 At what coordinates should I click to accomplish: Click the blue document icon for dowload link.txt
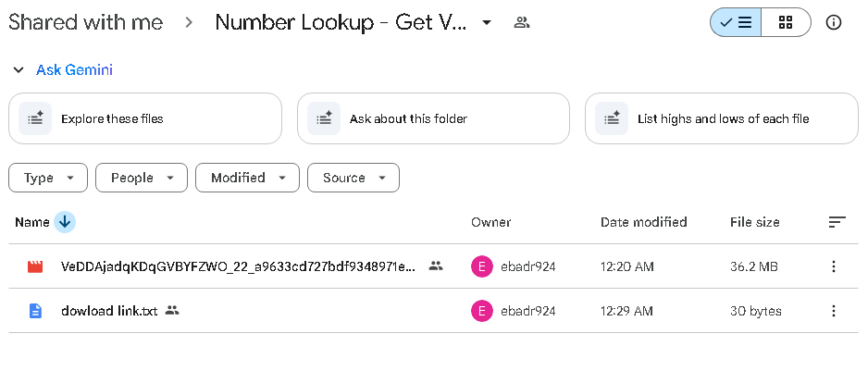tap(35, 311)
